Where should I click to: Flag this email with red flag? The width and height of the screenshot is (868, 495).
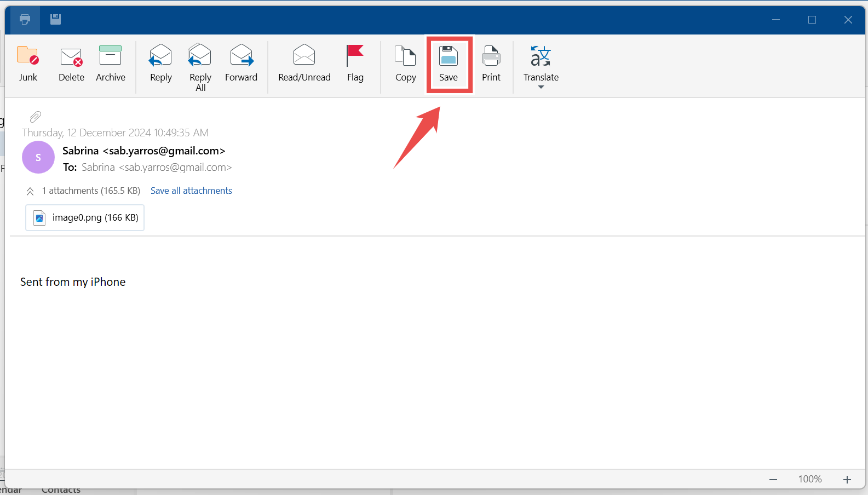click(x=355, y=64)
